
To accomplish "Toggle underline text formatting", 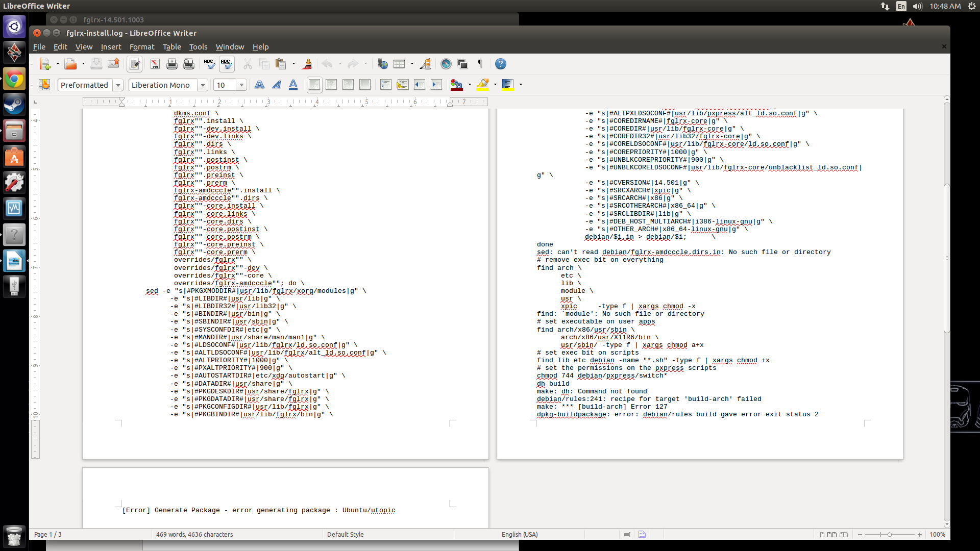I will point(293,85).
